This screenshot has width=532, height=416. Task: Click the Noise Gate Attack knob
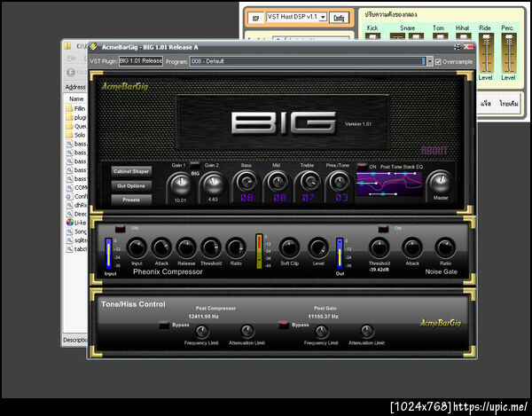[x=412, y=248]
